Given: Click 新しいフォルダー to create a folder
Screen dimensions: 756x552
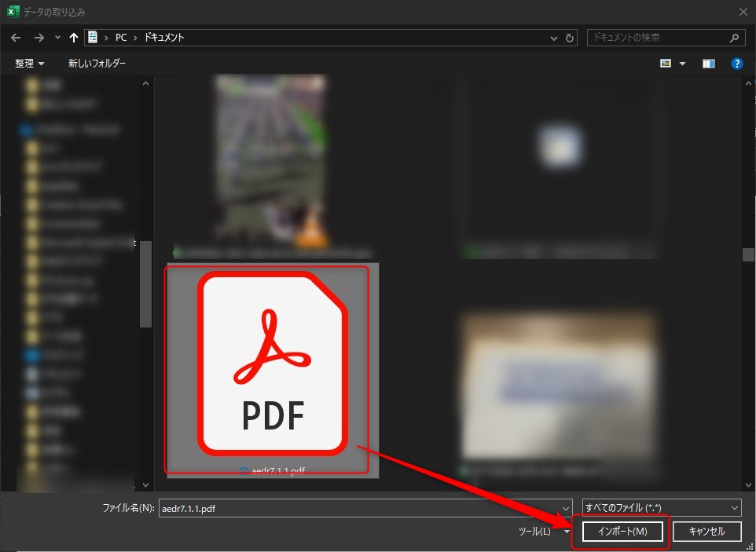Looking at the screenshot, I should (x=97, y=64).
